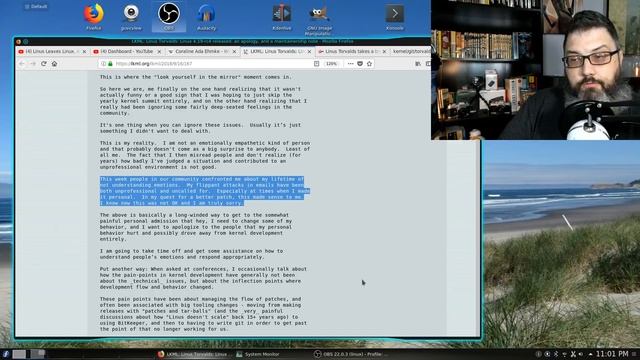Viewport: 640px width, 360px height.
Task: Close the Linus Torvalds takes a break tab
Action: pyautogui.click(x=384, y=51)
